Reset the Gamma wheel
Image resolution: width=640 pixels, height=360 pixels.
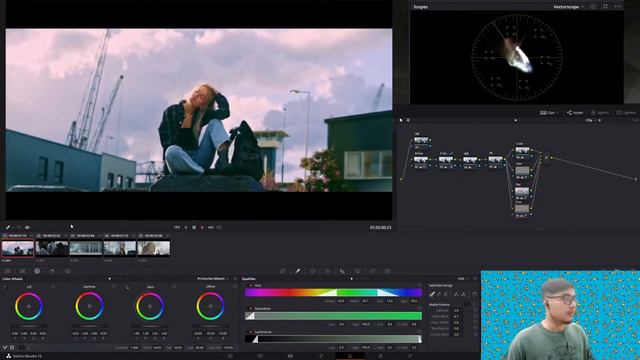point(114,287)
